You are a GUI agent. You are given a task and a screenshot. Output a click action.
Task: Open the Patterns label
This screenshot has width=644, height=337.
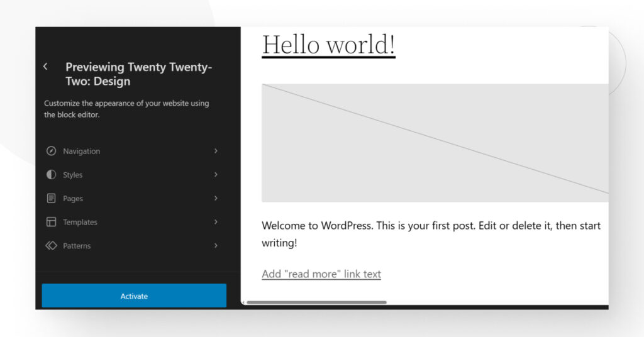pos(77,246)
